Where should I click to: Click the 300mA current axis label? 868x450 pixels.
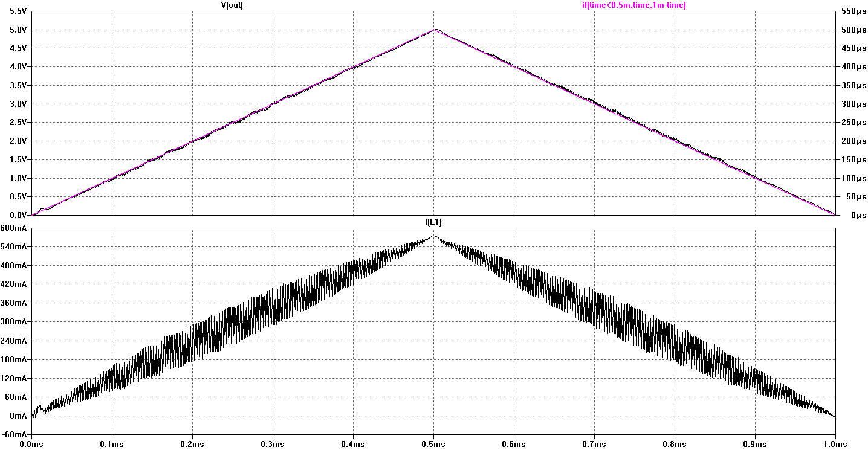[15, 322]
